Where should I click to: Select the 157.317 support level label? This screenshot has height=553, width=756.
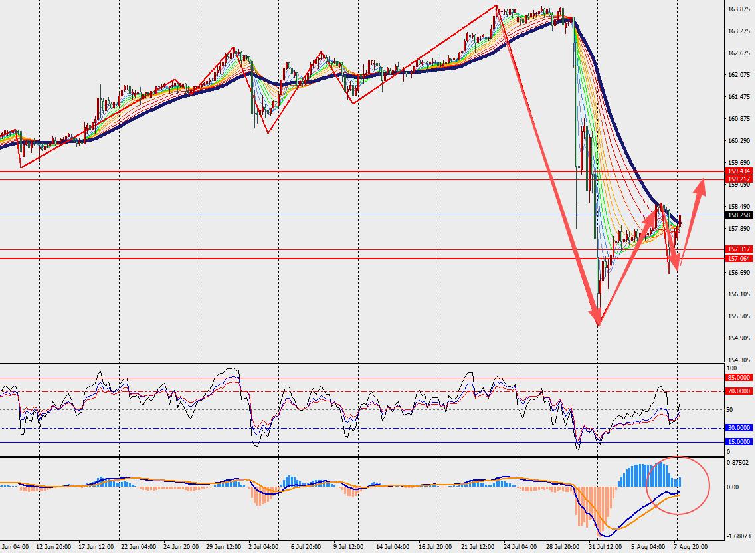coord(739,249)
